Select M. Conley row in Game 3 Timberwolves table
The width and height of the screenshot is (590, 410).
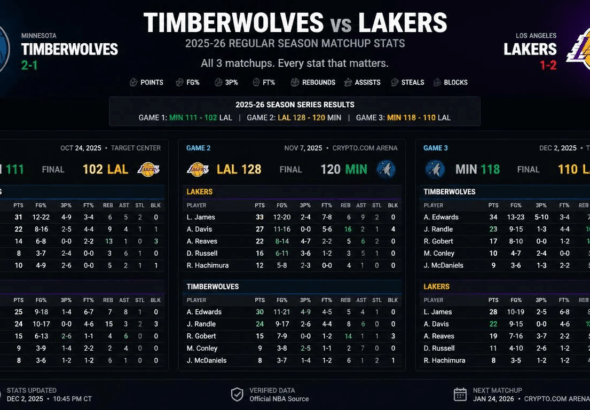(505, 254)
